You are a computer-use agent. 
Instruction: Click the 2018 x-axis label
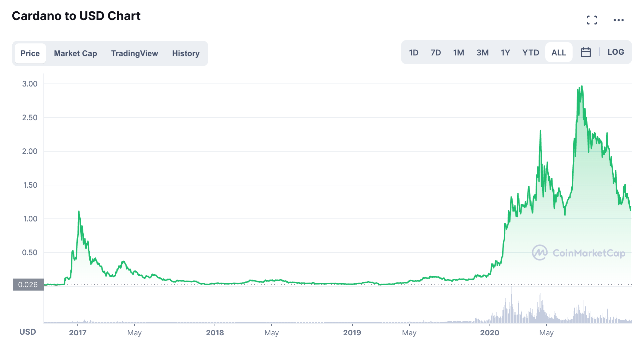click(x=215, y=333)
